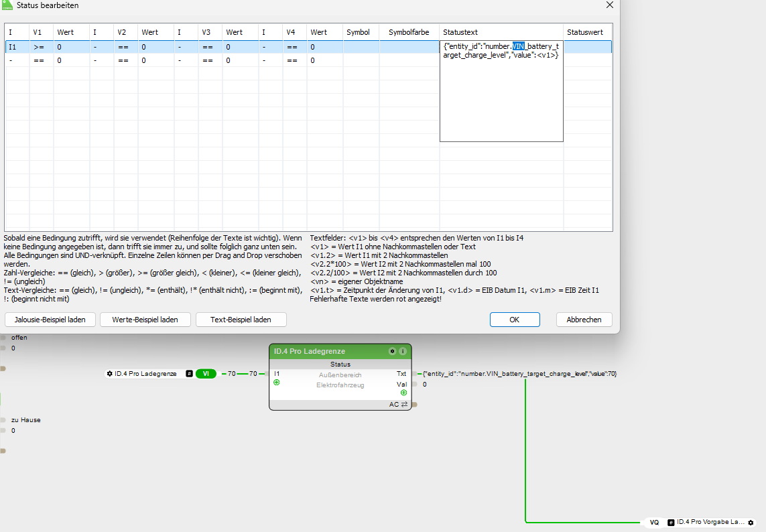Click the V3 Wert cell in second row
The height and width of the screenshot is (532, 766).
[241, 60]
